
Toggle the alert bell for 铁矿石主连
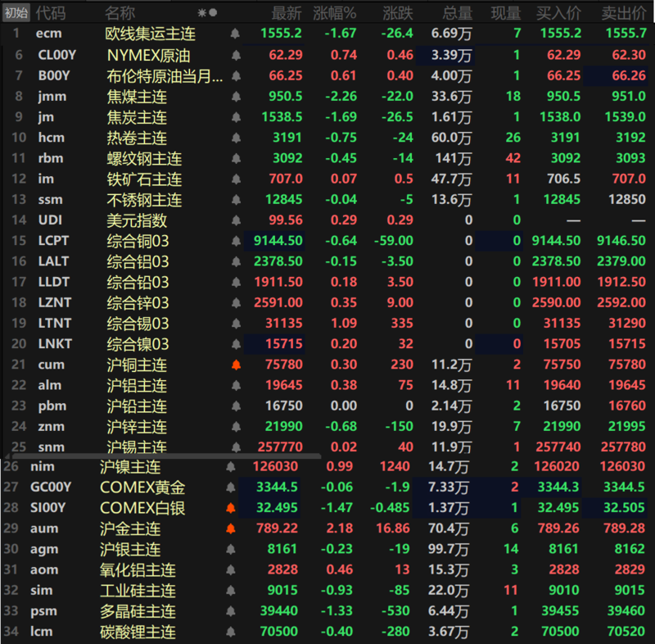[236, 179]
